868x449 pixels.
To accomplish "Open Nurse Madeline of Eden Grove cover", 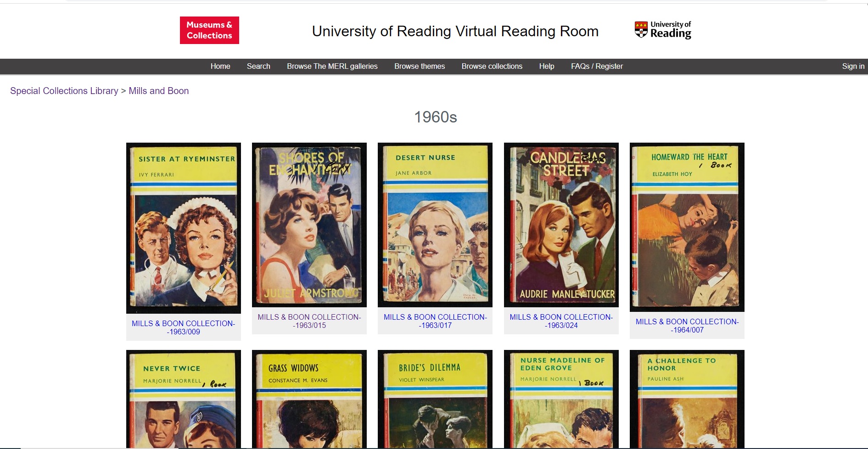I will click(x=561, y=399).
